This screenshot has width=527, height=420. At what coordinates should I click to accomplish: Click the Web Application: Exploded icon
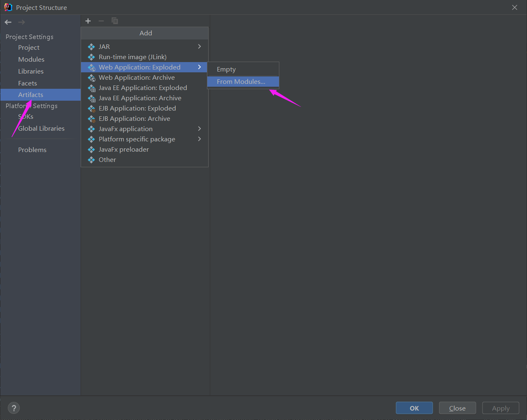pos(91,67)
